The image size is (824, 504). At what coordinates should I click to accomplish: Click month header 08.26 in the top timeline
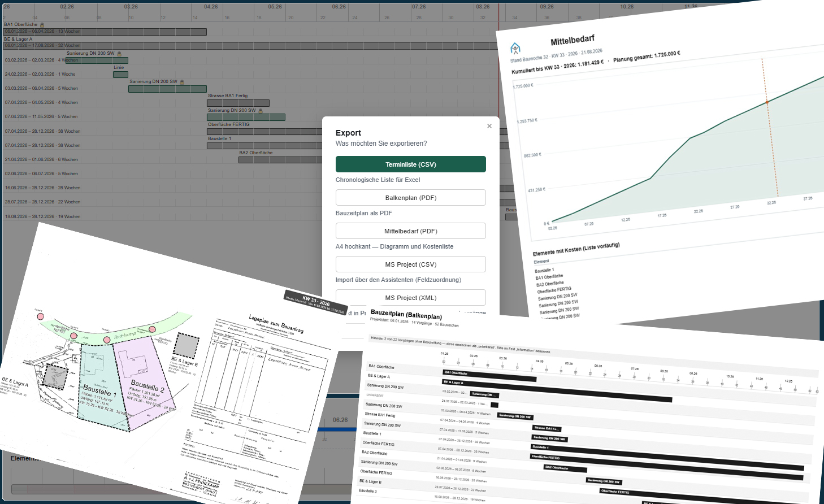coord(483,7)
